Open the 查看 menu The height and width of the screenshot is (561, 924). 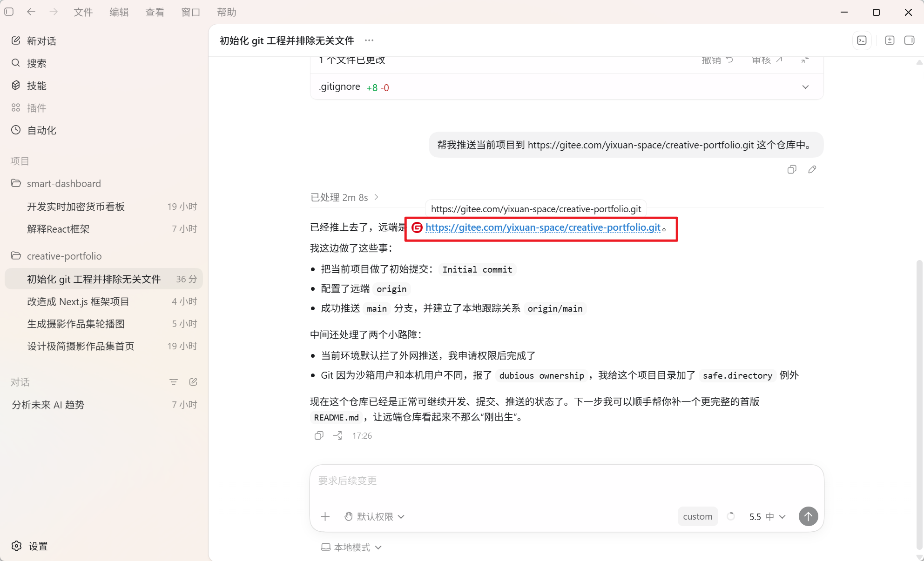[x=155, y=12]
